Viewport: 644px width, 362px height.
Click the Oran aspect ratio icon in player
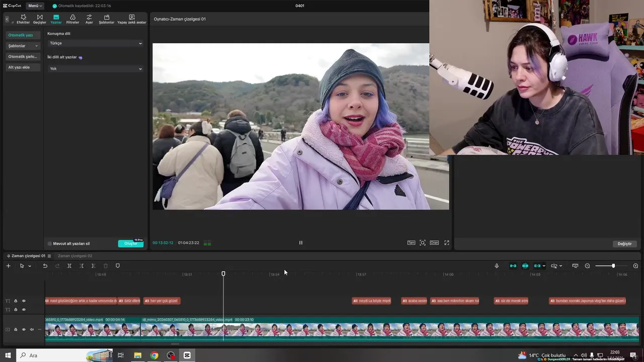point(434,242)
